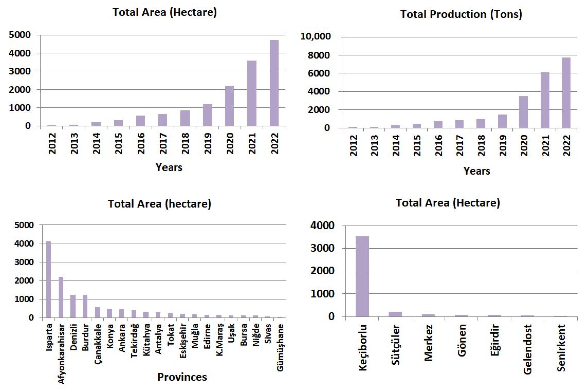Click the Senirkent district label

(x=561, y=348)
